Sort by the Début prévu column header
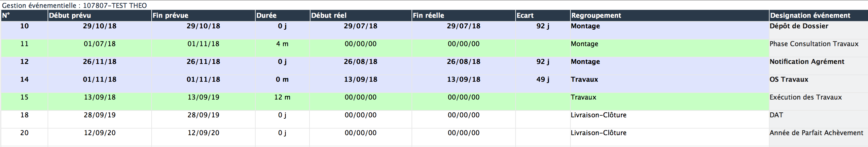 coord(99,15)
